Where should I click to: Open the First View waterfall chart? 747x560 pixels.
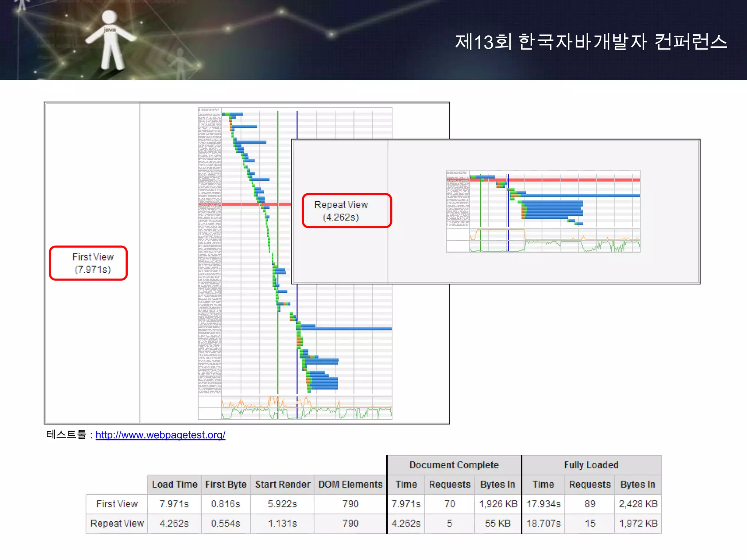coord(295,263)
